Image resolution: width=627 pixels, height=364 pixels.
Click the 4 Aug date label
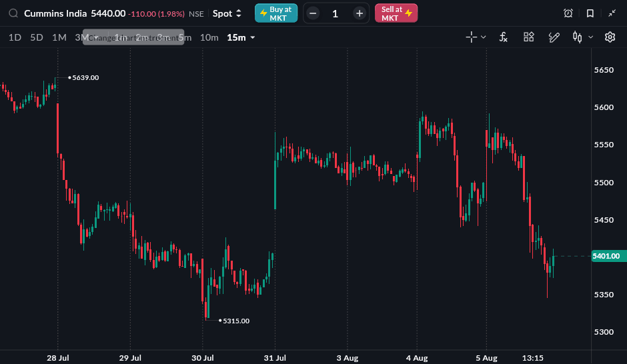coord(417,358)
